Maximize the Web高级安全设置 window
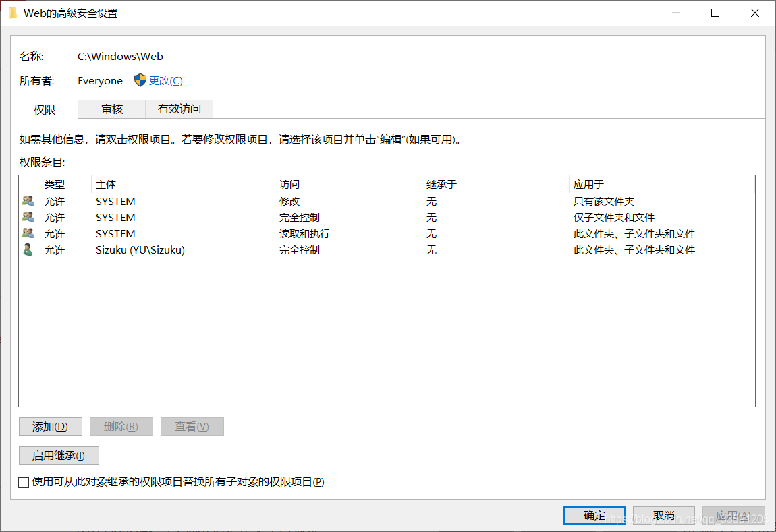Viewport: 776px width, 532px height. [715, 13]
